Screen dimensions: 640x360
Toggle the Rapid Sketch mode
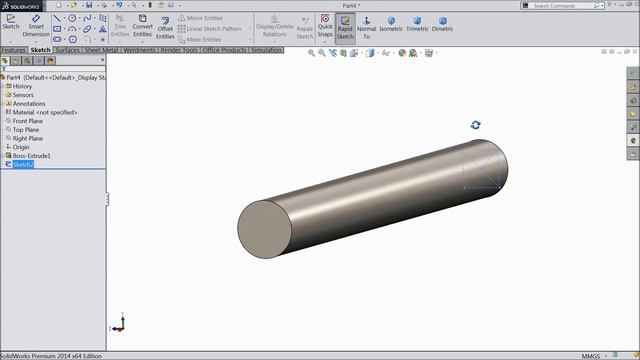point(345,28)
